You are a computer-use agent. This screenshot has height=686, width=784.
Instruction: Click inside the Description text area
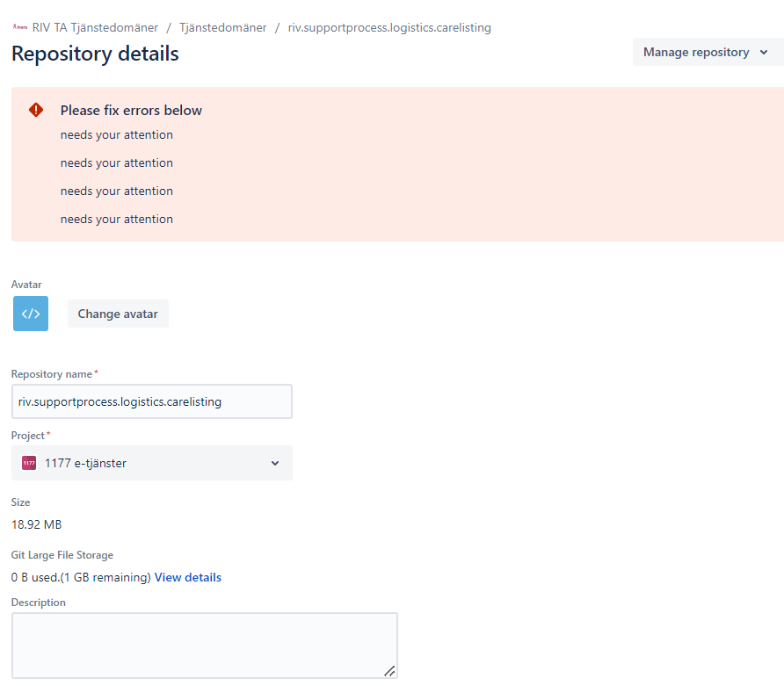205,646
